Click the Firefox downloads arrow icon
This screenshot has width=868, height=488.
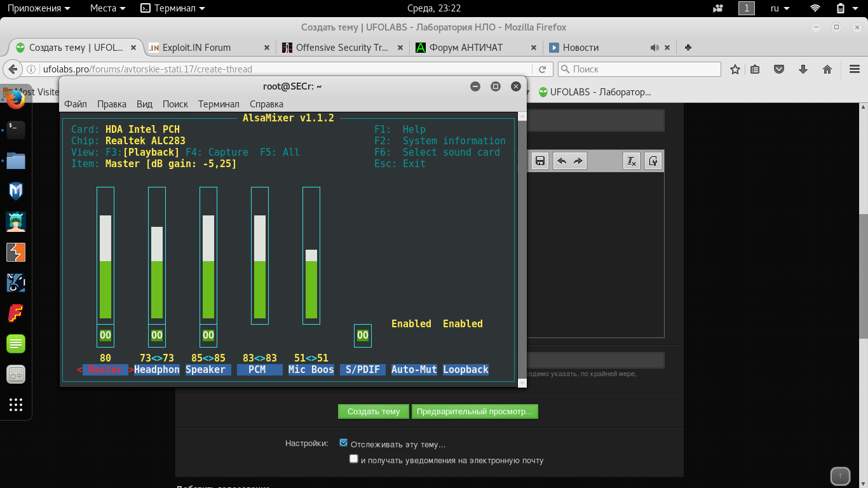(803, 69)
